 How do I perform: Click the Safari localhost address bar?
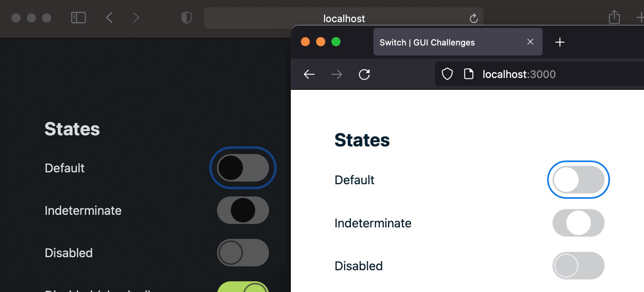(344, 18)
